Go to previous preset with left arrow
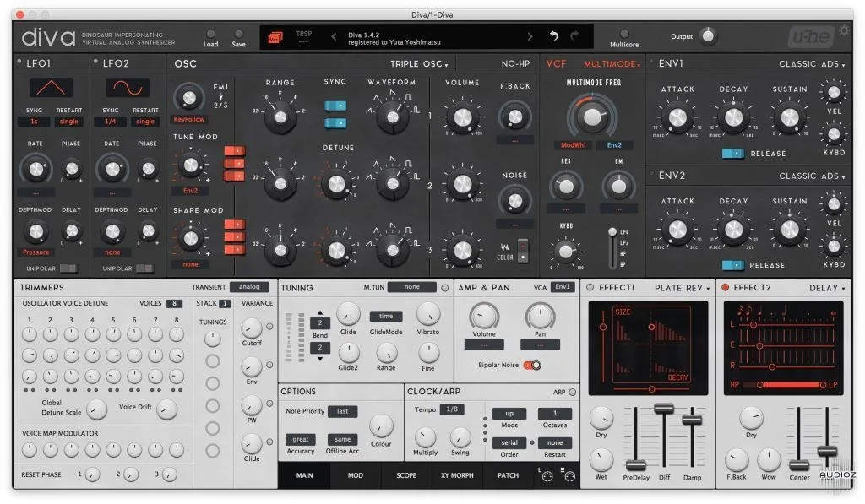Screen dimensions: 865x504 pyautogui.click(x=334, y=36)
